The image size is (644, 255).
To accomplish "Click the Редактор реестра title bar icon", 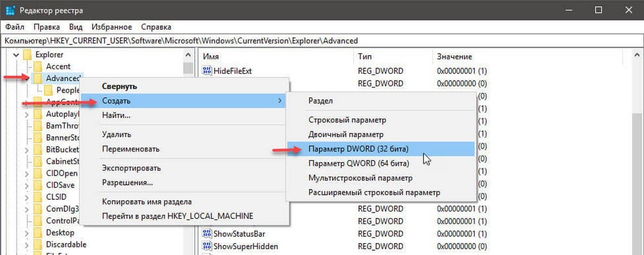I will [x=10, y=10].
